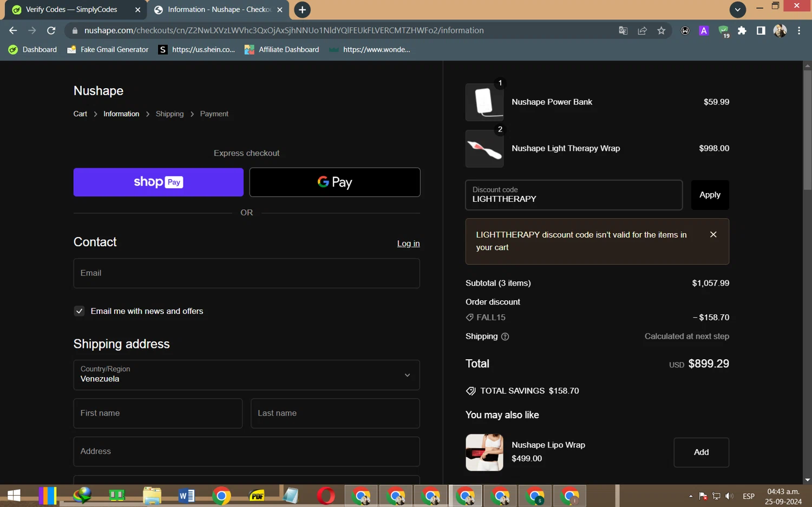The width and height of the screenshot is (812, 507).
Task: Click Apply for the discount code
Action: [710, 195]
